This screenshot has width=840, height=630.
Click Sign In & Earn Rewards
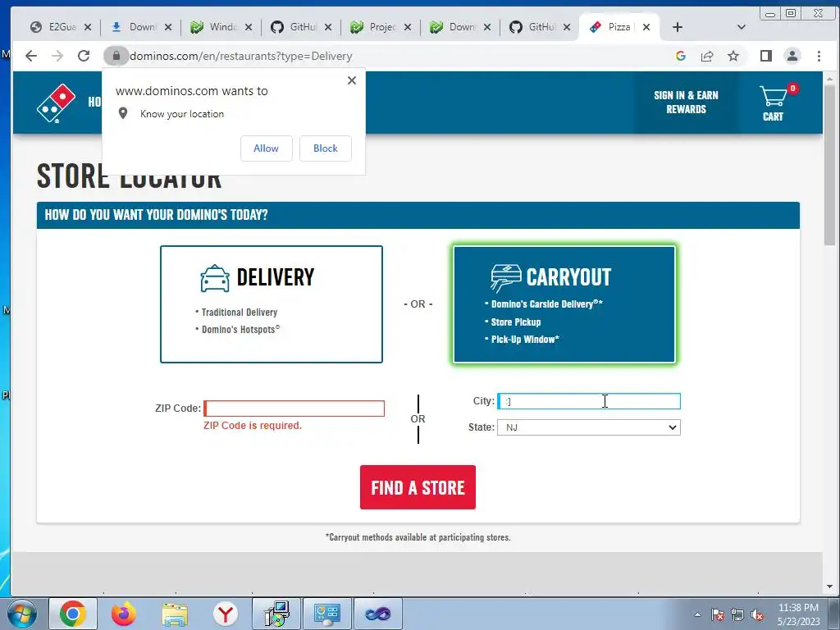[x=686, y=103]
